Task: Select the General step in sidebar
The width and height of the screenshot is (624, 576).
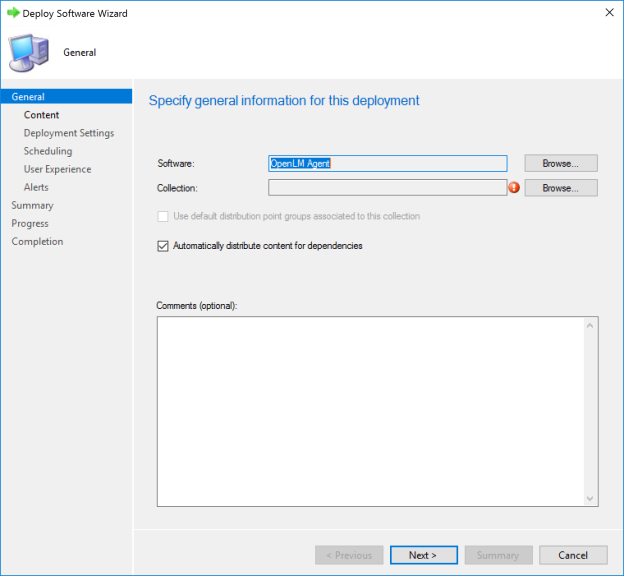Action: coord(28,97)
